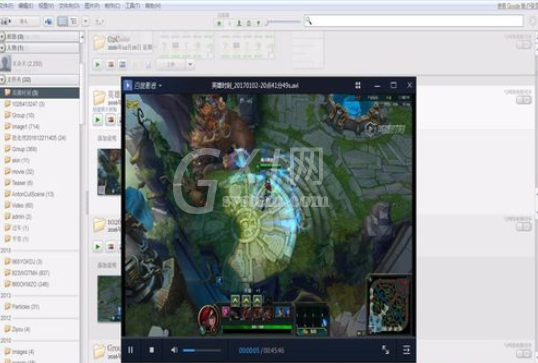This screenshot has width=538, height=363.
Task: Open the Edit menu in Picasa
Action: pyautogui.click(x=25, y=5)
